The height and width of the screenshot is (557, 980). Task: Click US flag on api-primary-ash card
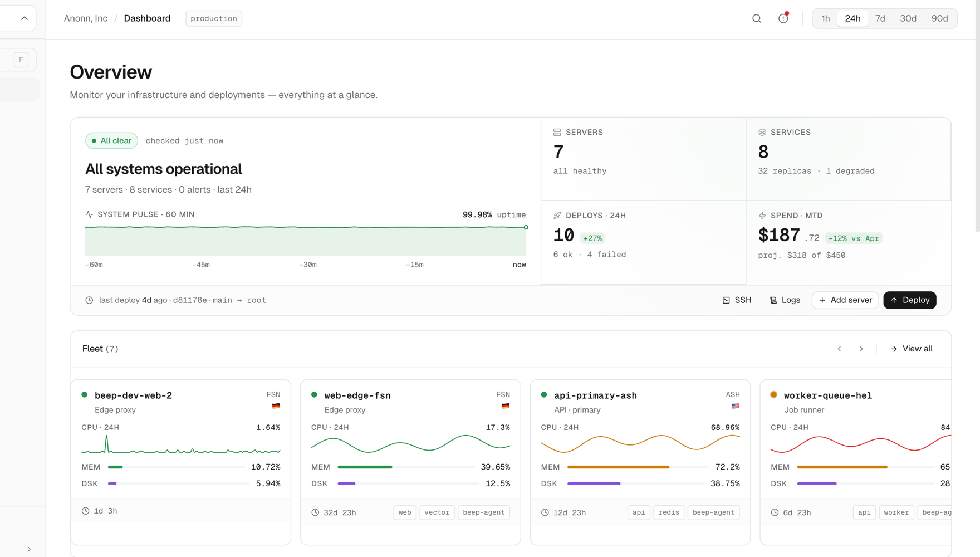click(736, 406)
